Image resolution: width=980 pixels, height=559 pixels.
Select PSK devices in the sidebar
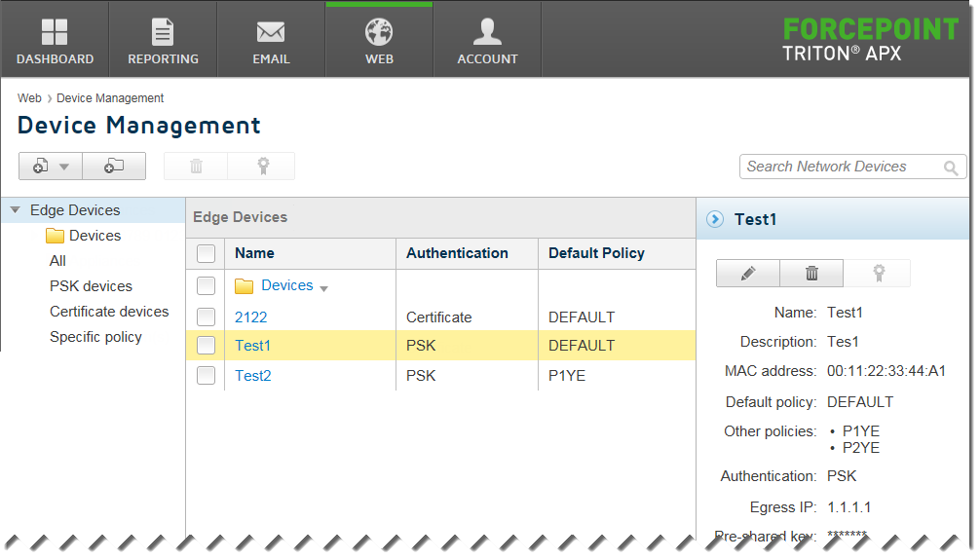coord(92,286)
